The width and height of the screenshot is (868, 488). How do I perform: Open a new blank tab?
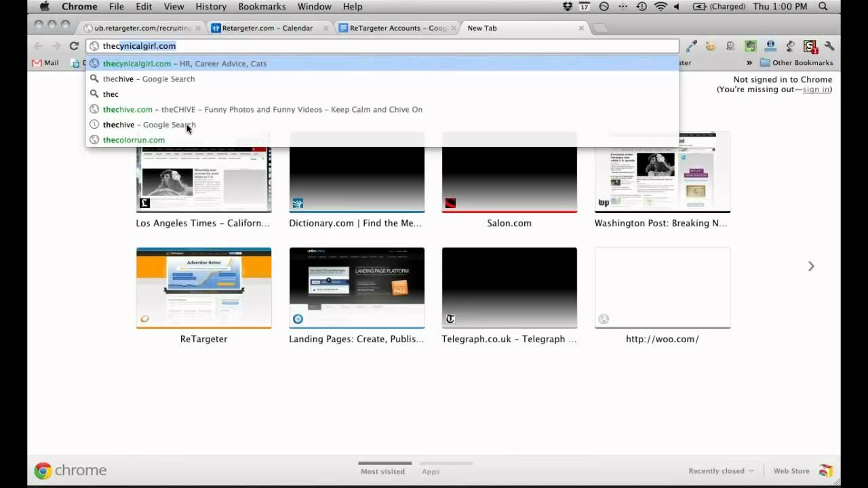600,28
